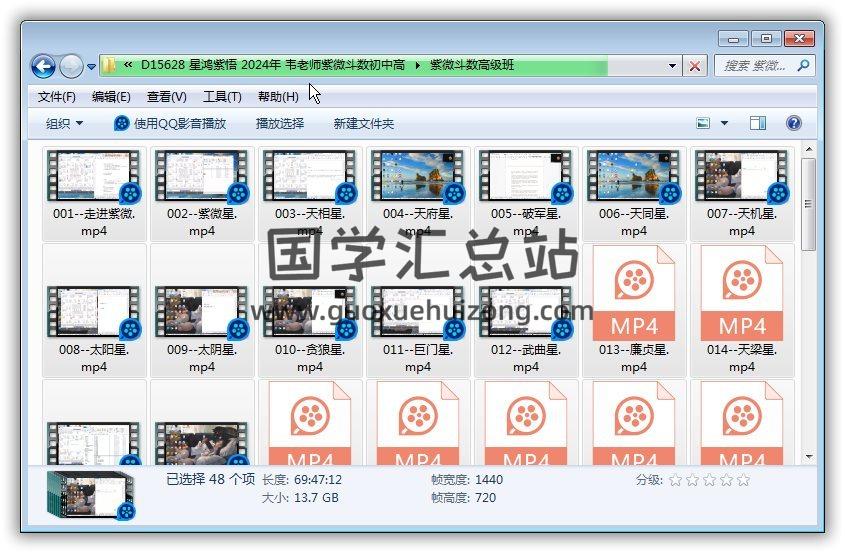Click the D15628 parent folder in the address bar
Image resolution: width=845 pixels, height=553 pixels.
coord(273,65)
